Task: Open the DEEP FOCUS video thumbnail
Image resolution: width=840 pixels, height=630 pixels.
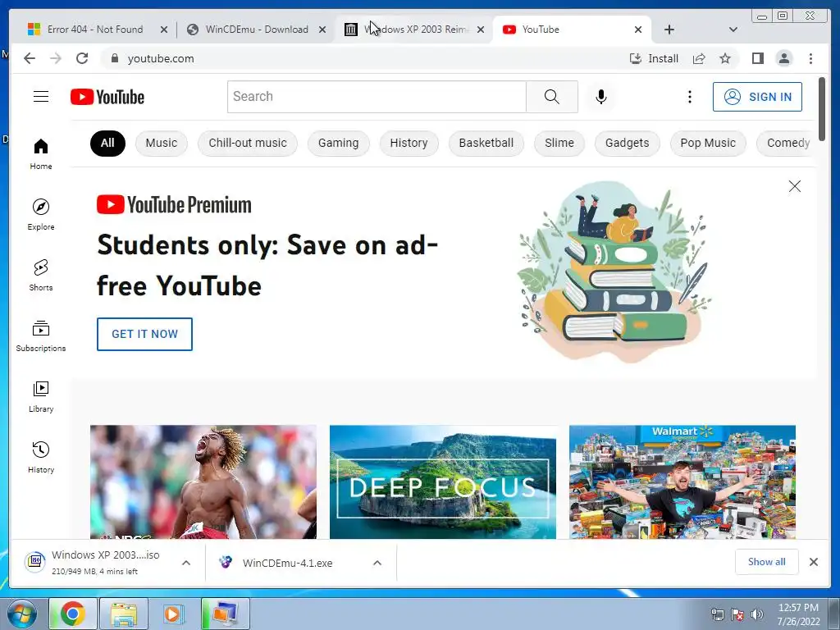Action: (442, 482)
